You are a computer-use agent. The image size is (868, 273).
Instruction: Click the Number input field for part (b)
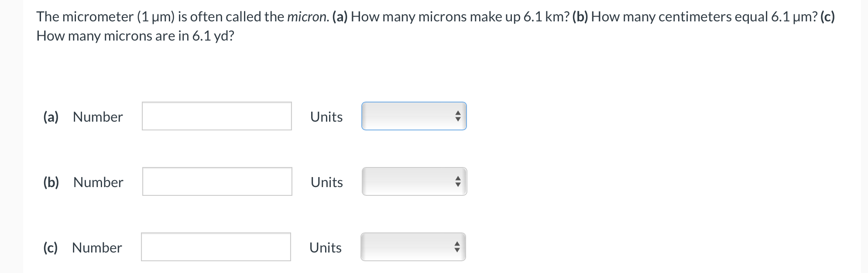click(217, 181)
